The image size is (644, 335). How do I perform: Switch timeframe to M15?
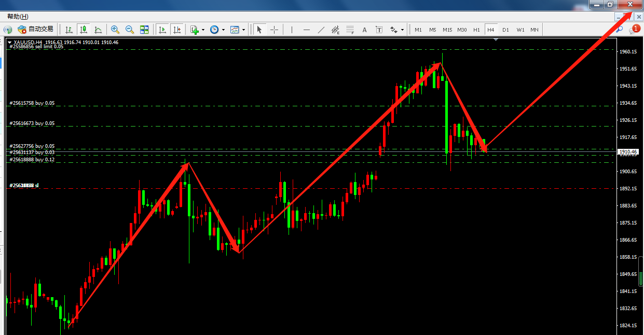pos(447,30)
